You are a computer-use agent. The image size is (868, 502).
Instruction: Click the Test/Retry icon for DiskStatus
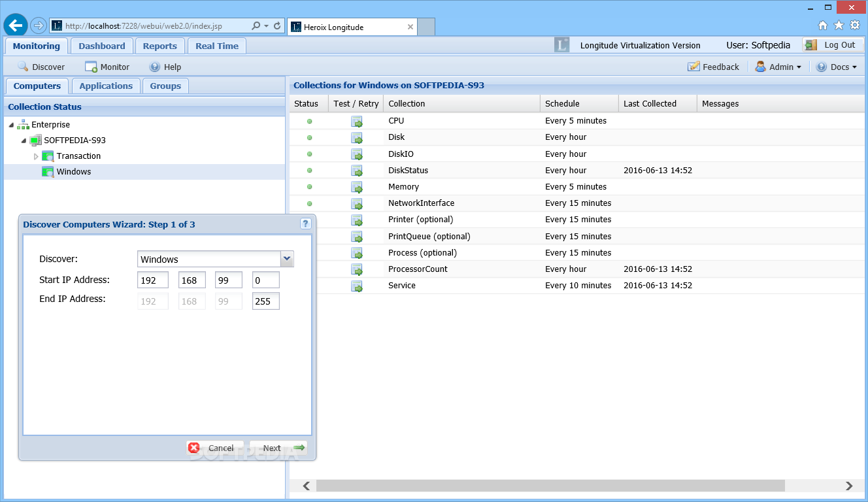357,171
